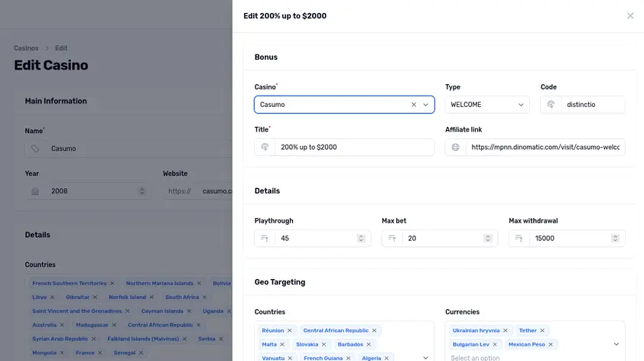644x361 pixels.
Task: Click the tag icon in casino Name field
Action: (35, 148)
